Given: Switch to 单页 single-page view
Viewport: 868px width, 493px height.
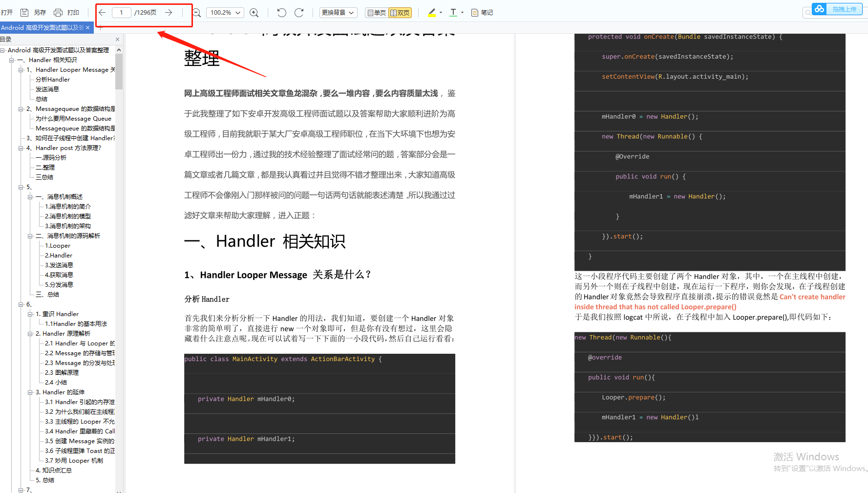Looking at the screenshot, I should pos(377,13).
